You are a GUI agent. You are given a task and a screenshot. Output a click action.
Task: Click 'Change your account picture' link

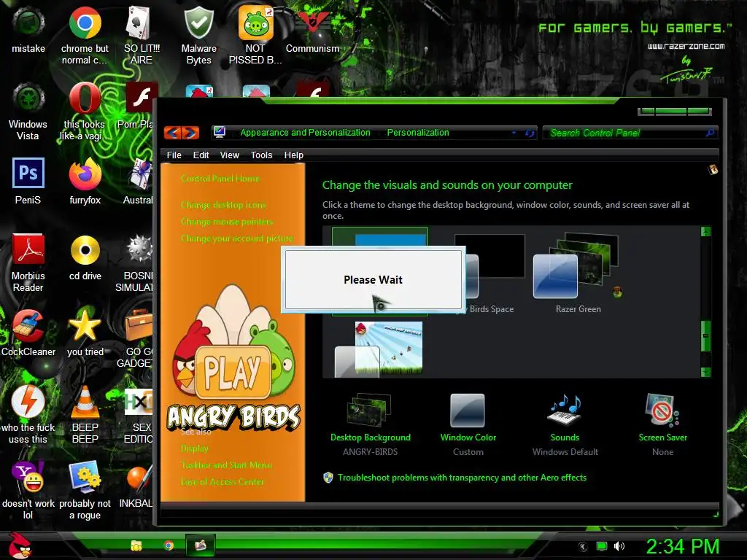click(237, 238)
